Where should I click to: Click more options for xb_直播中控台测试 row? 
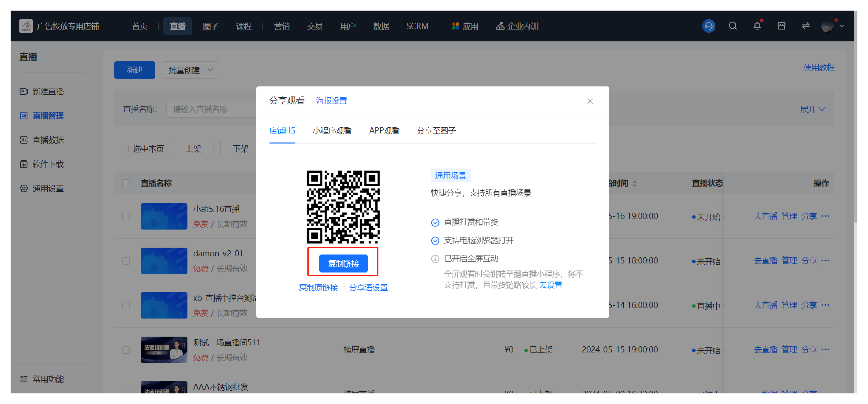(825, 305)
